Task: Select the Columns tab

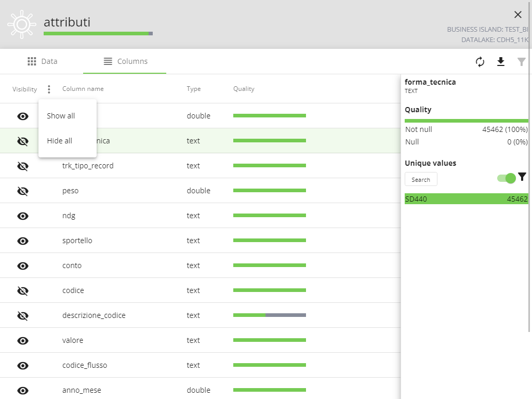Action: (x=125, y=61)
